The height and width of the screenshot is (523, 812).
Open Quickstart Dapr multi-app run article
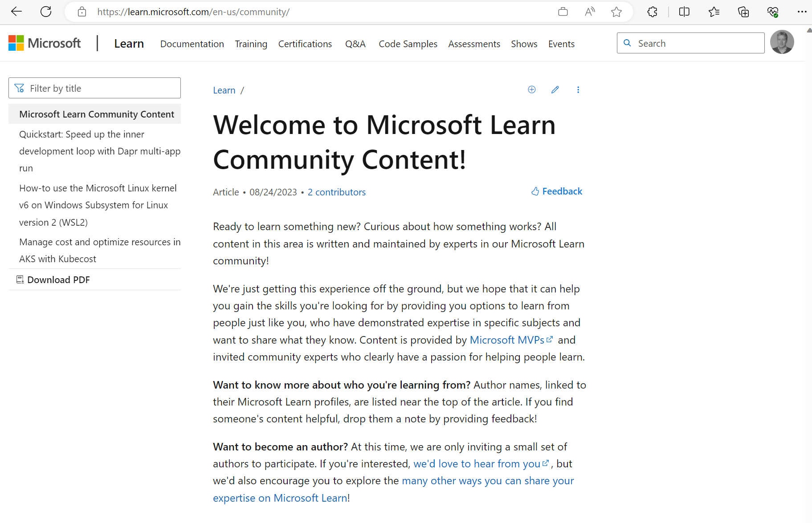100,151
